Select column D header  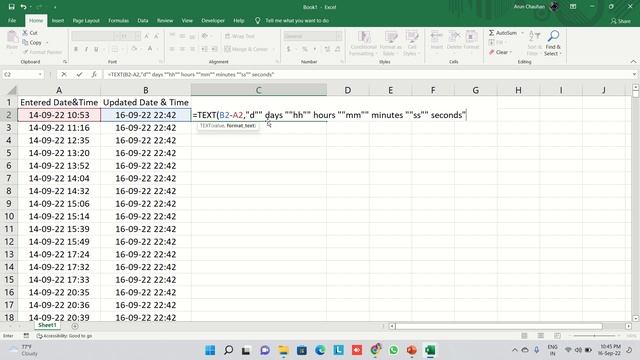coord(348,90)
